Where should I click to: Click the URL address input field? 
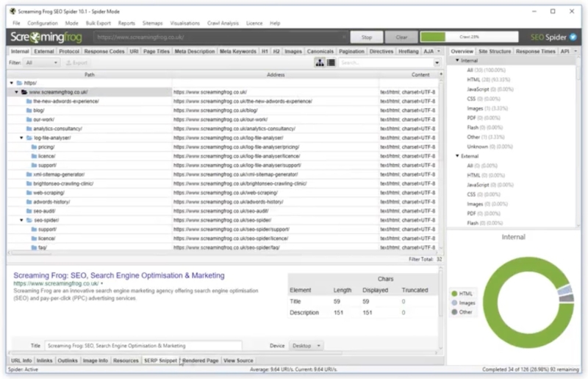click(219, 37)
